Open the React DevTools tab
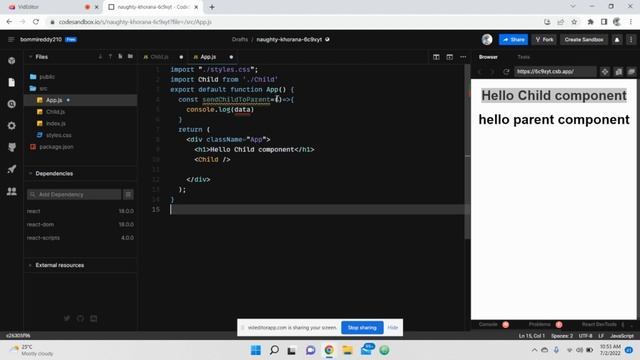The height and width of the screenshot is (360, 640). tap(599, 325)
